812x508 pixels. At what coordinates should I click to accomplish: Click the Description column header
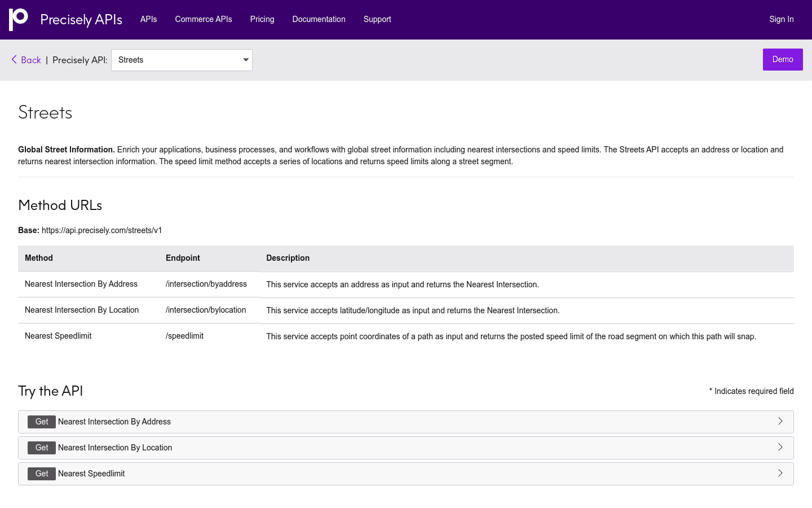pos(288,258)
